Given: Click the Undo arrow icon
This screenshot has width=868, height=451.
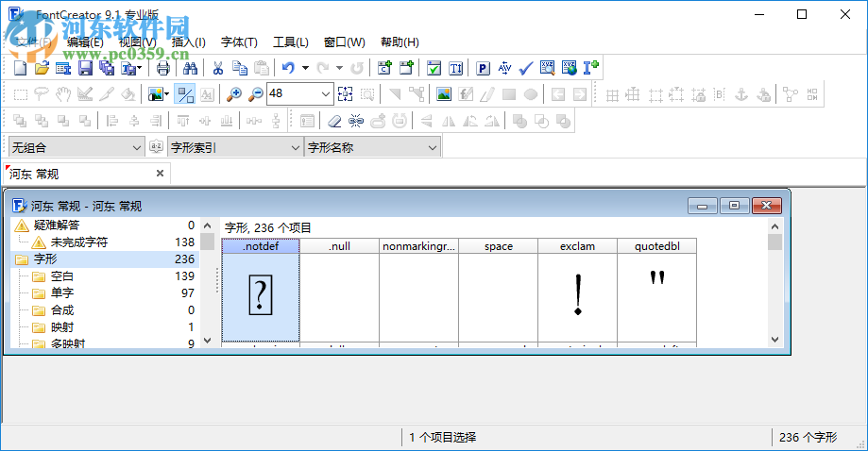Looking at the screenshot, I should [288, 68].
